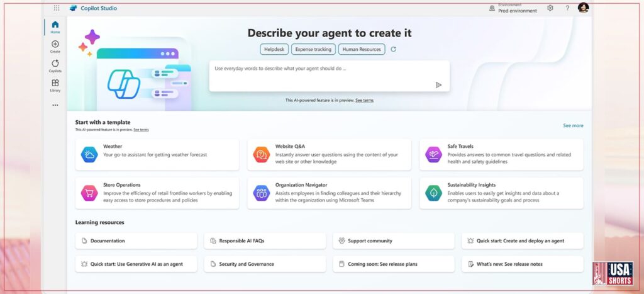Click the Organization Navigator people icon
The width and height of the screenshot is (644, 294).
261,193
